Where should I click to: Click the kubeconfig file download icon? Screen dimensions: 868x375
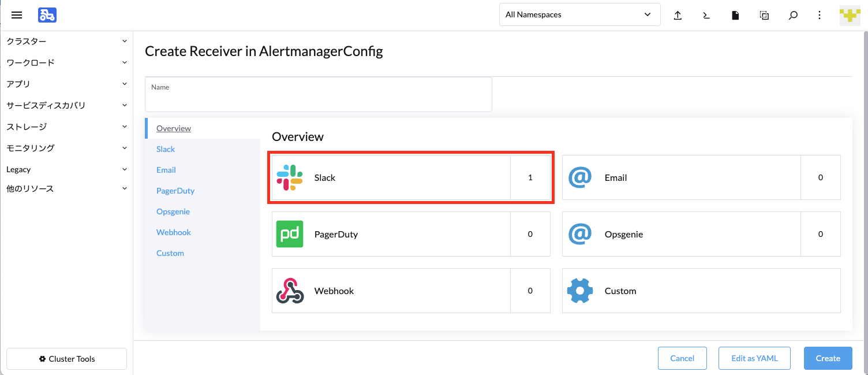click(735, 16)
